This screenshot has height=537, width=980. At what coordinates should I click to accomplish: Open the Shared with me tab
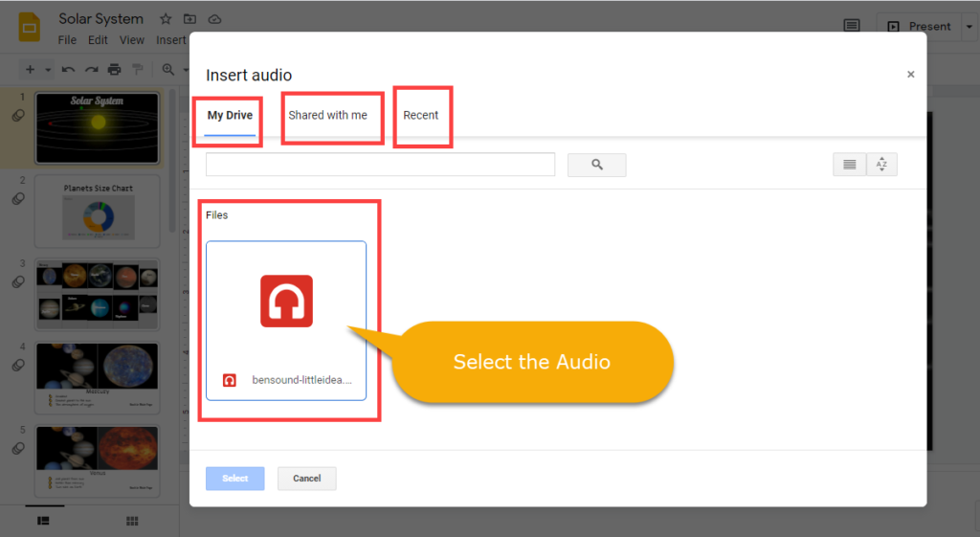click(327, 116)
